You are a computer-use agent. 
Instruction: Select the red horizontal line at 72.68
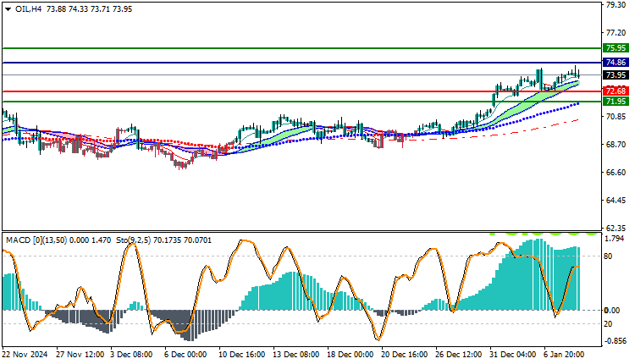pyautogui.click(x=301, y=91)
